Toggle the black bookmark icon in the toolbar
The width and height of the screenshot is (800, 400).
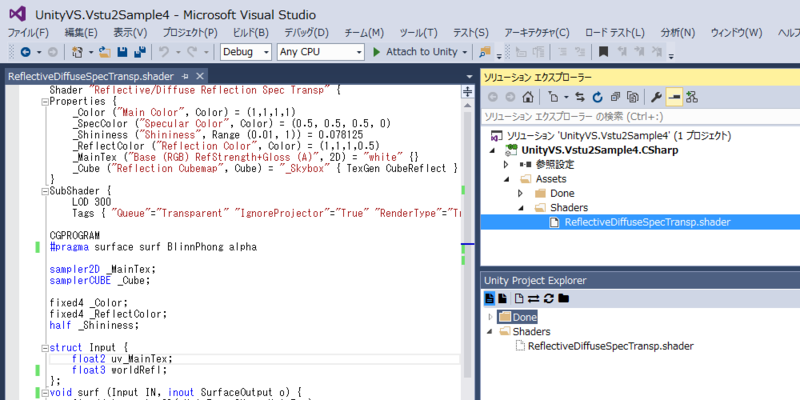coord(604,52)
